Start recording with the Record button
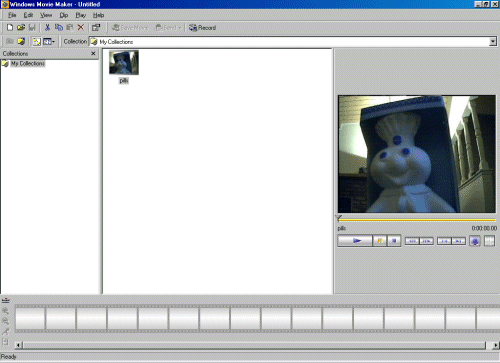The image size is (500, 363). click(x=202, y=28)
